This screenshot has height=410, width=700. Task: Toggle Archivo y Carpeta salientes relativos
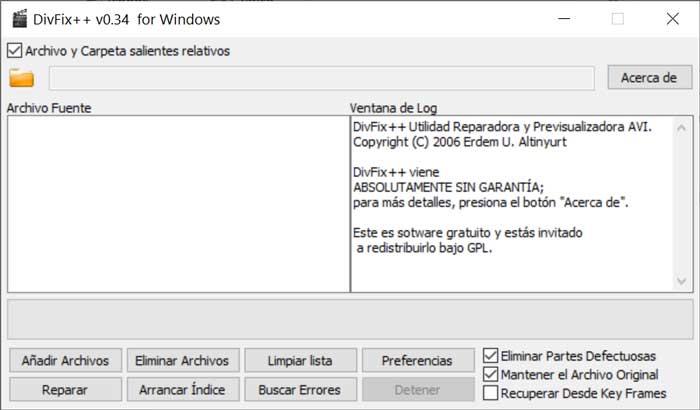pos(14,50)
